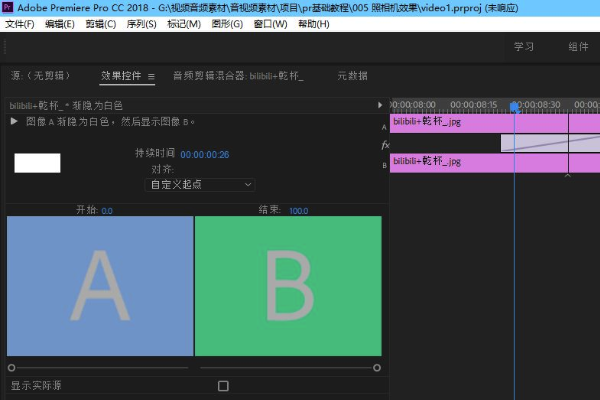Switch to the 学习 workspace
The width and height of the screenshot is (600, 400).
tap(523, 47)
